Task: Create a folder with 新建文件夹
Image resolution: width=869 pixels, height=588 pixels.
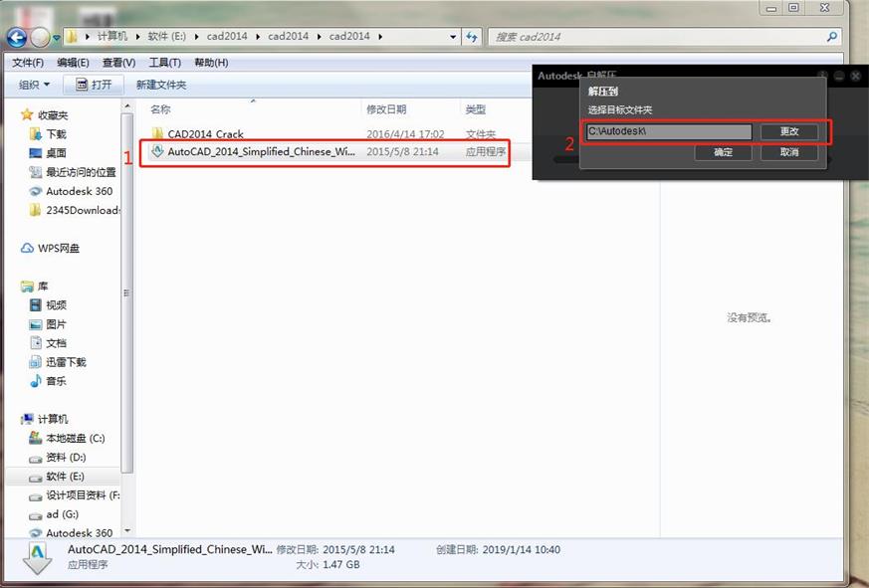Action: (160, 85)
